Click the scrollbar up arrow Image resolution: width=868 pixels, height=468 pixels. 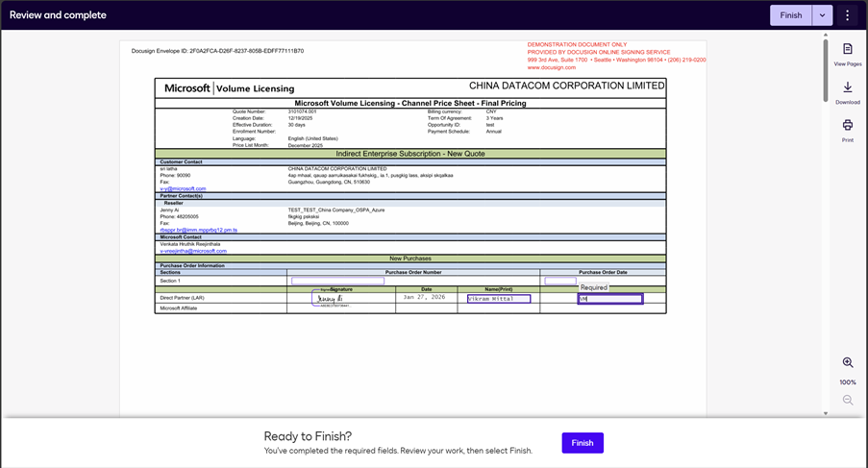click(826, 35)
